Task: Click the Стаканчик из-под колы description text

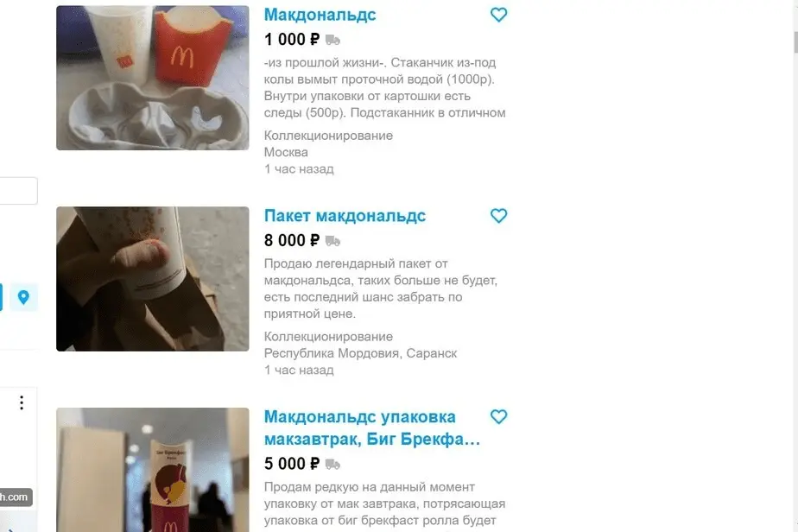Action: [x=385, y=87]
